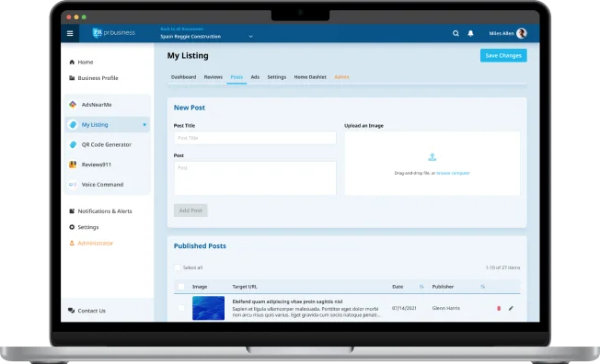This screenshot has height=364, width=600.
Task: Open the Home Dashlet tab
Action: 310,77
